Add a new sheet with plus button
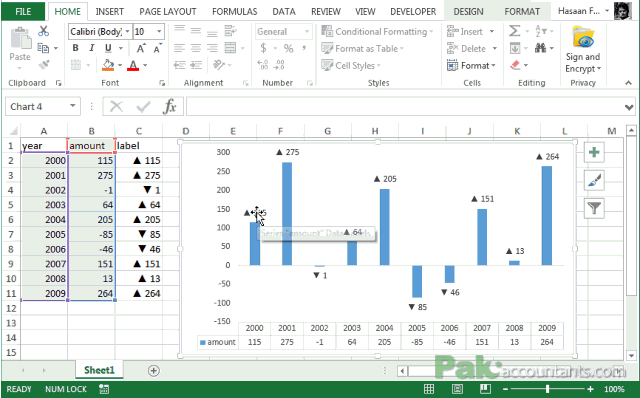This screenshot has height=398, width=640. (153, 371)
